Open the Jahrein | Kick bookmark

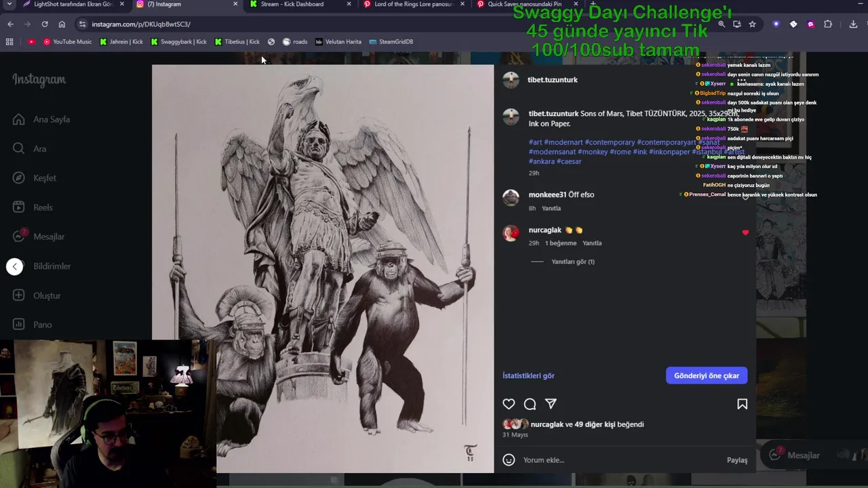pyautogui.click(x=121, y=41)
